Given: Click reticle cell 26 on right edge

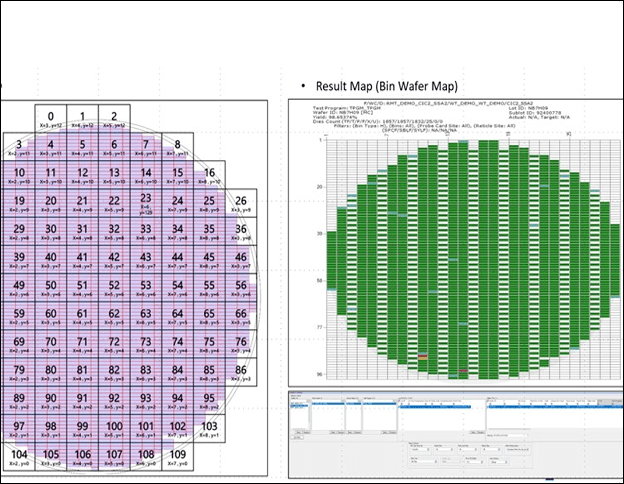Looking at the screenshot, I should click(x=240, y=202).
